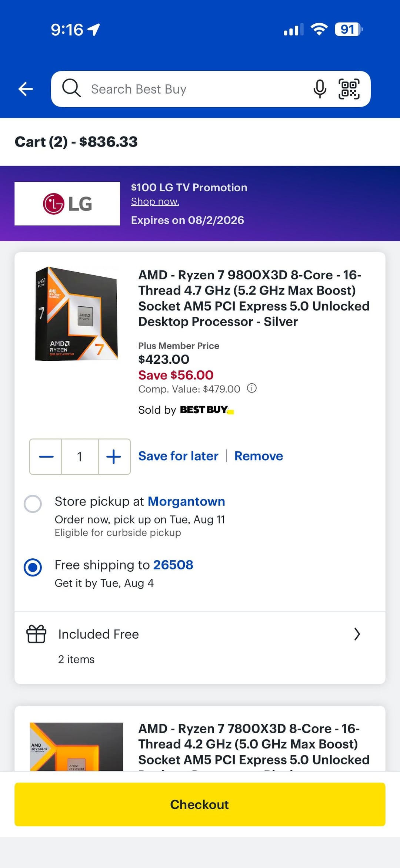Image resolution: width=400 pixels, height=868 pixels.
Task: Tap the search magnifying glass icon
Action: [71, 88]
